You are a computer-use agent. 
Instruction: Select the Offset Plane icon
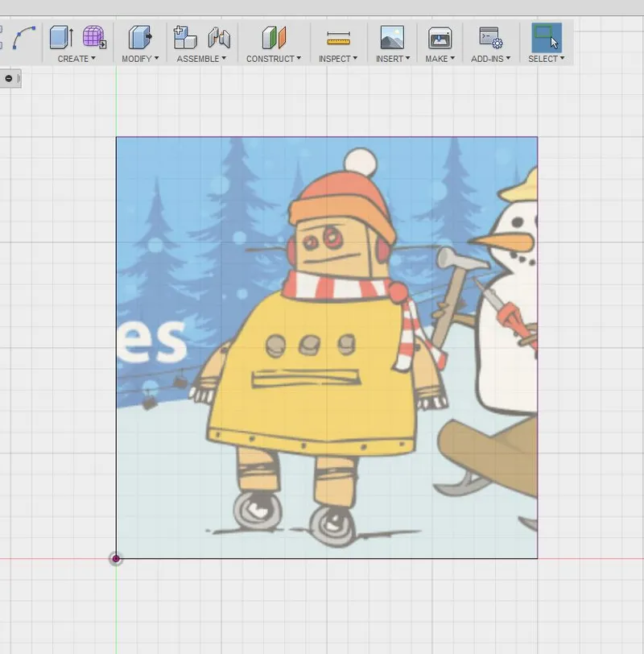pyautogui.click(x=274, y=38)
